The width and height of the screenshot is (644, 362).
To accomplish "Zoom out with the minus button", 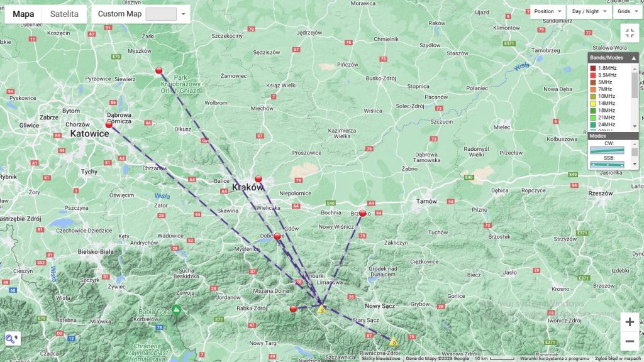I will (x=630, y=341).
